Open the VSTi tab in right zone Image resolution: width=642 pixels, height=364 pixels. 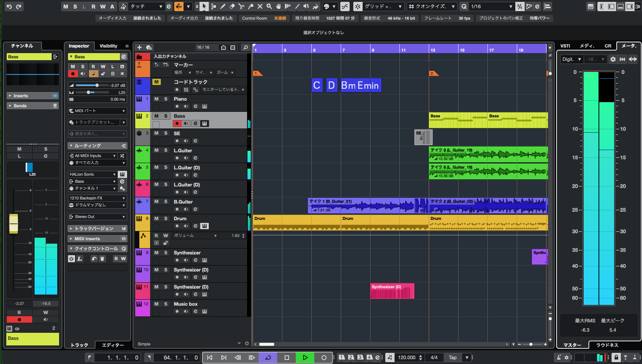coord(565,46)
